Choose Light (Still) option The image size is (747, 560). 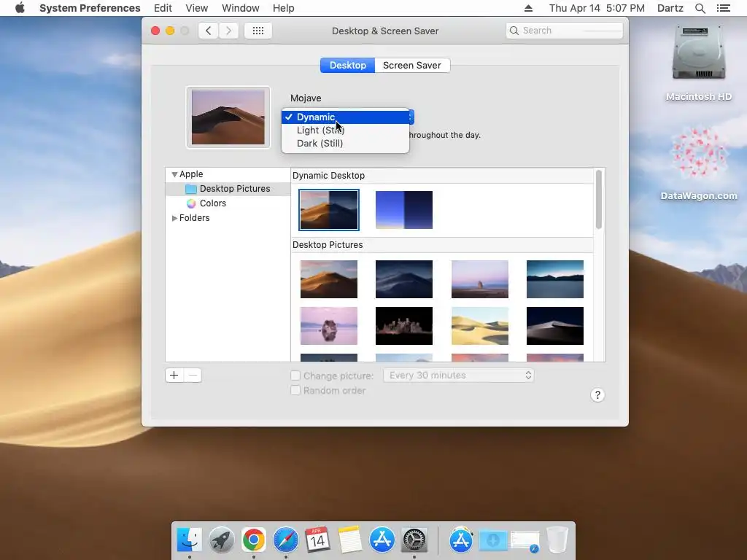[x=345, y=130]
